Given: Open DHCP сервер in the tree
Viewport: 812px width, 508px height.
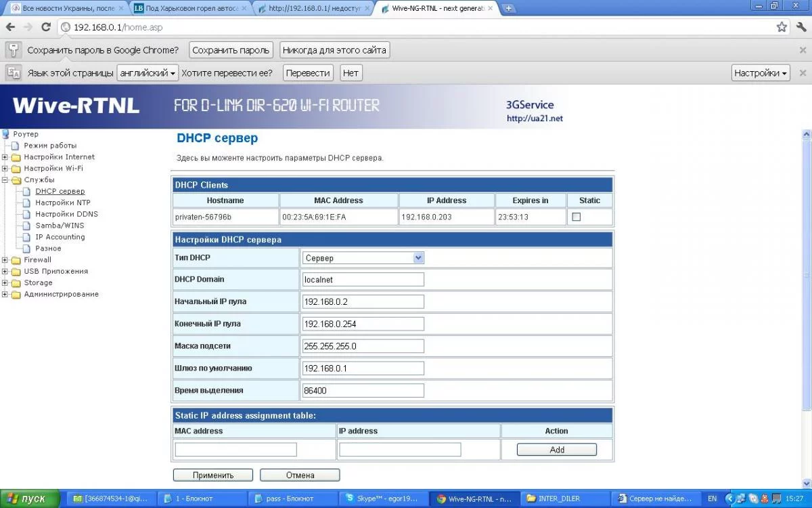Looking at the screenshot, I should 60,192.
